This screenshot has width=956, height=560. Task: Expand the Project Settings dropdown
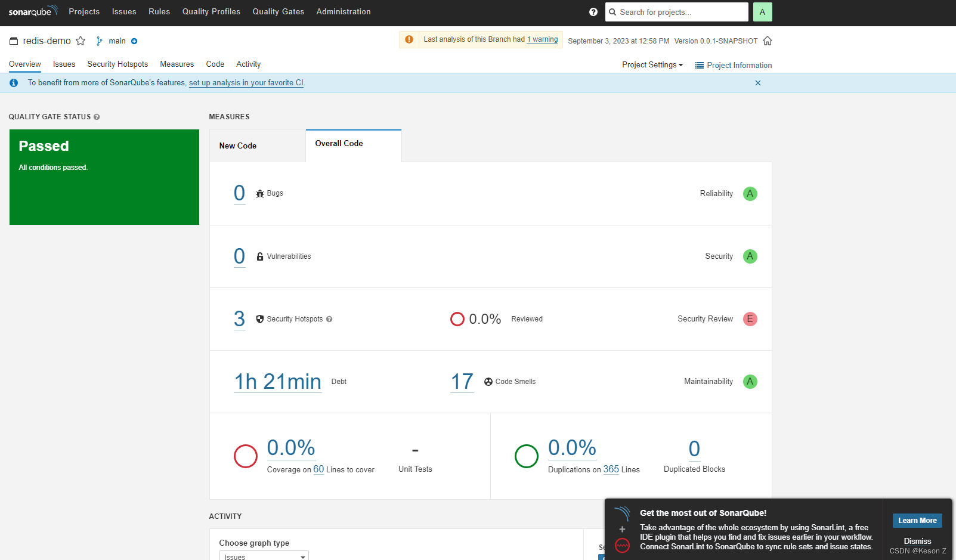tap(652, 65)
